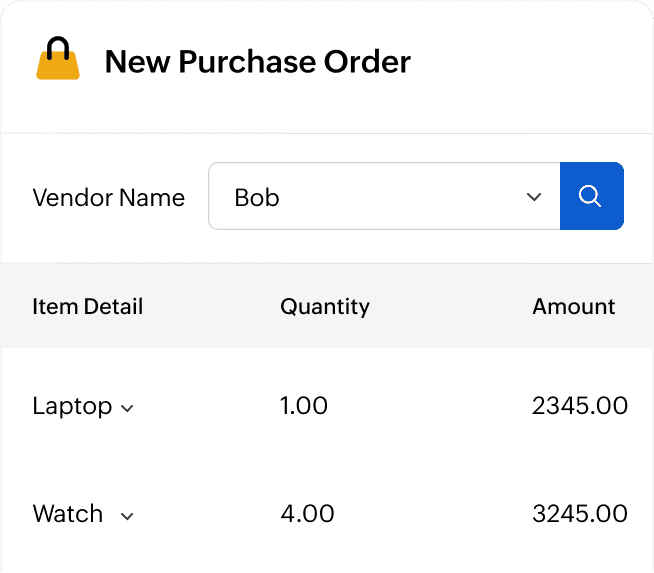Click the Bob vendor name field
Image resolution: width=654 pixels, height=573 pixels.
coord(370,197)
